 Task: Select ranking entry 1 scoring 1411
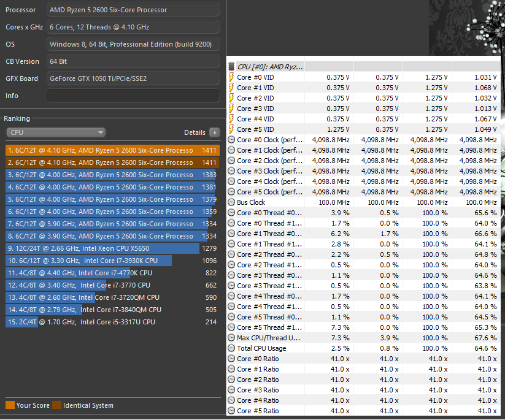112,150
